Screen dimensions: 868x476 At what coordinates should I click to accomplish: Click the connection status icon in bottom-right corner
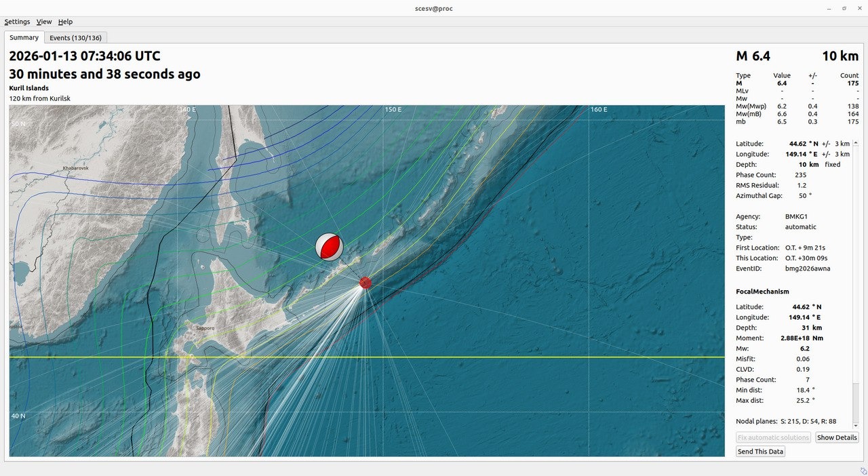click(x=863, y=471)
